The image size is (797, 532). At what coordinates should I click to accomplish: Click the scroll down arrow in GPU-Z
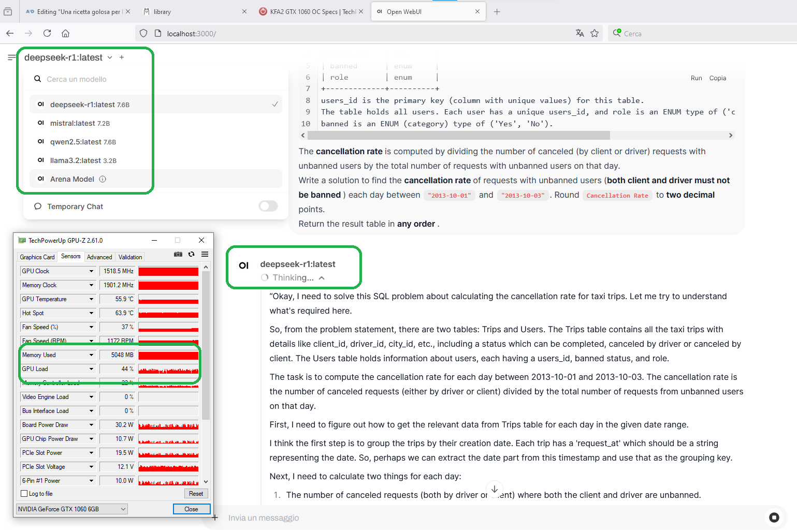(x=206, y=482)
